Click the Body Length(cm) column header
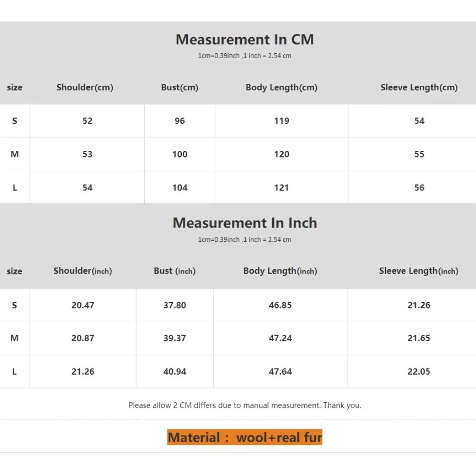 click(281, 88)
